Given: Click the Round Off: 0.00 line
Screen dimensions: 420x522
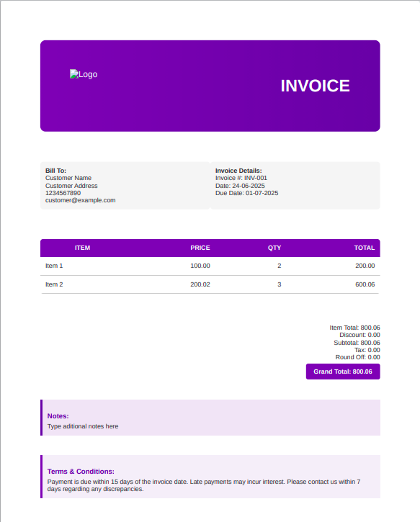Looking at the screenshot, I should (357, 357).
